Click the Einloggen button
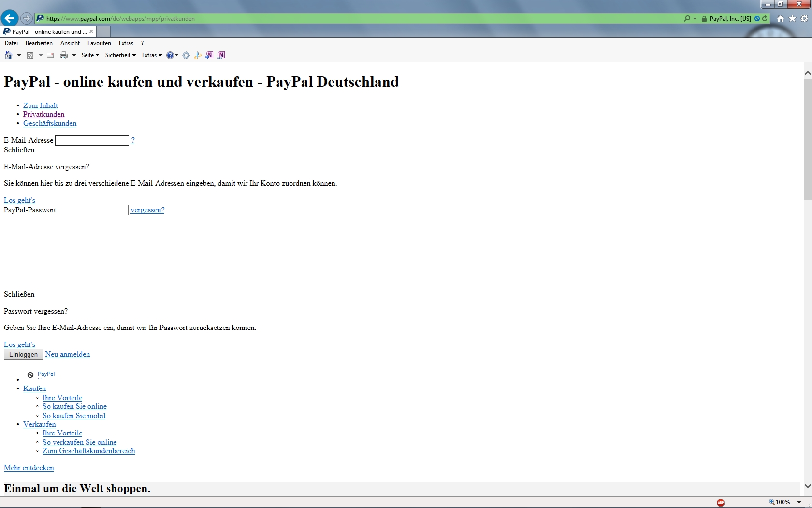 tap(23, 355)
